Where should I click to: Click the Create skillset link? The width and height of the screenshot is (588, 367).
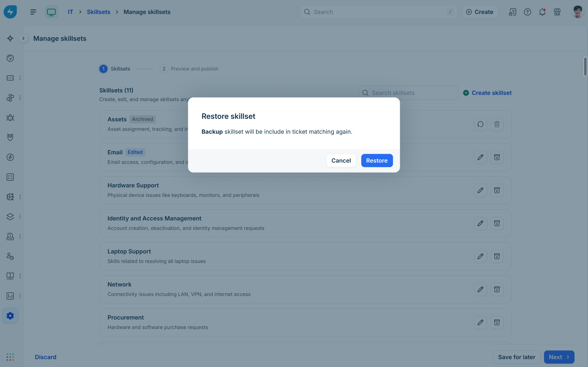487,93
